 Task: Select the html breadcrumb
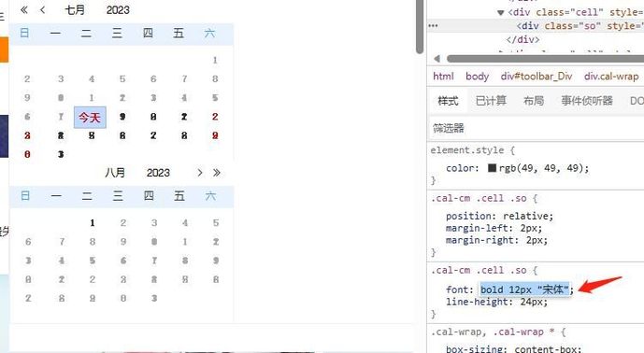click(x=443, y=77)
